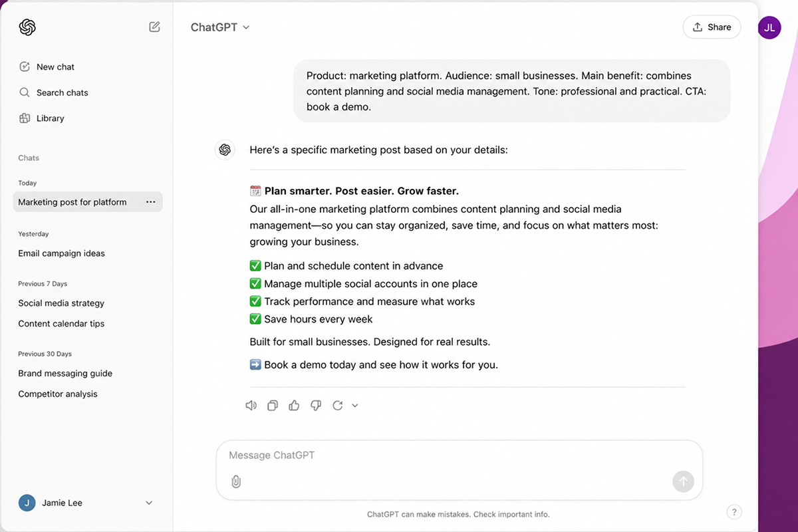The image size is (798, 532).
Task: Click the Jamie Lee avatar in sidebar
Action: point(27,503)
